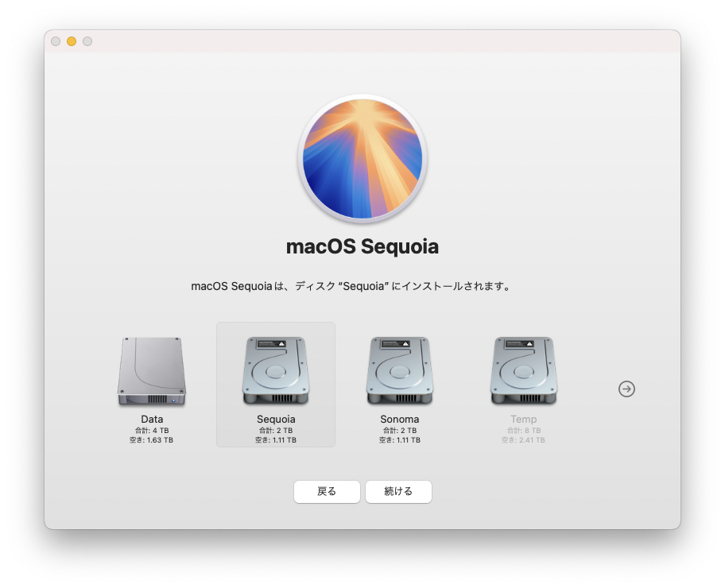Click the macOS Sequoia logo image

[x=362, y=159]
